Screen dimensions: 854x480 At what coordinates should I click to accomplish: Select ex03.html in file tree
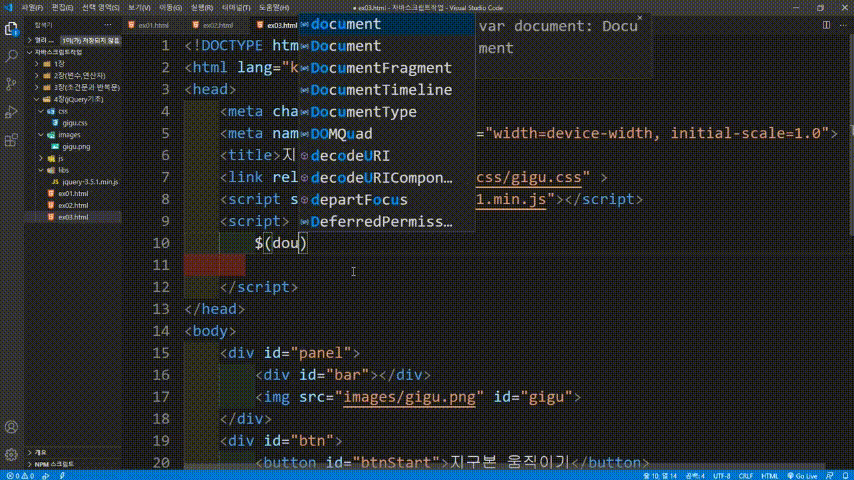tap(73, 217)
